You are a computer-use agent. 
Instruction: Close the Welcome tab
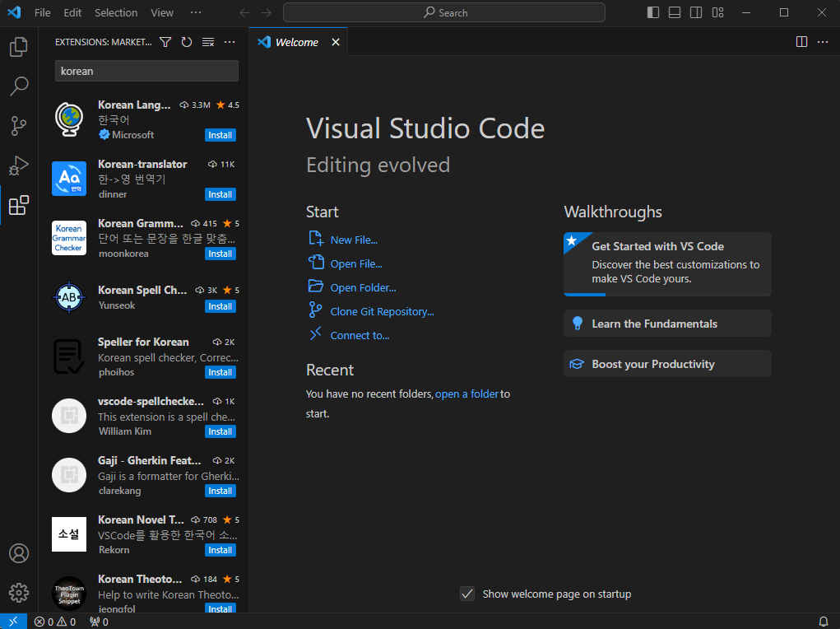[x=336, y=42]
